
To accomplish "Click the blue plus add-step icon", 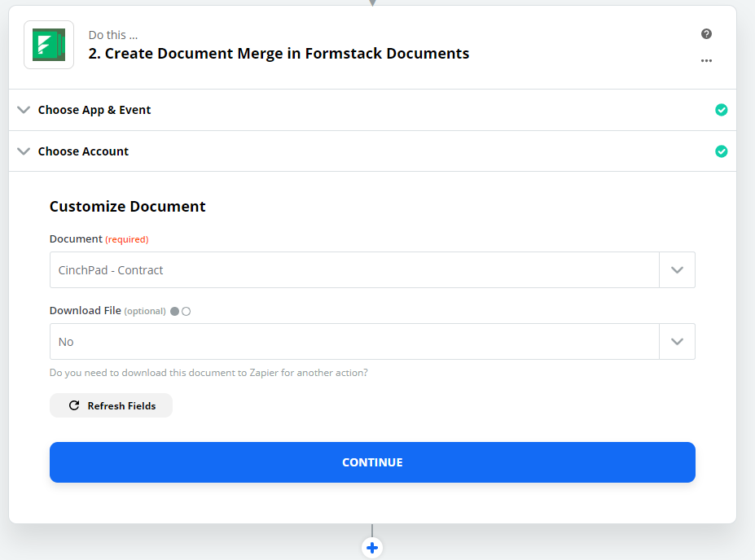I will click(372, 548).
